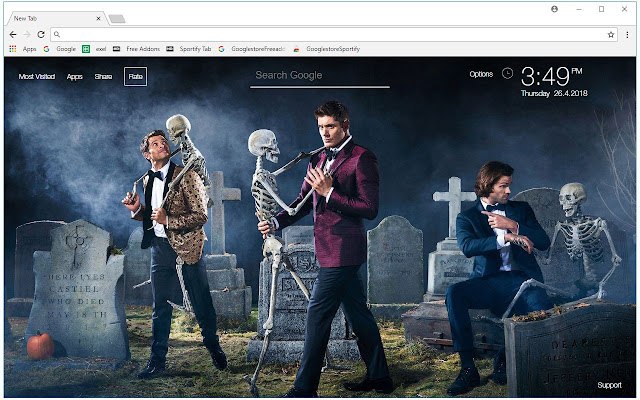The height and width of the screenshot is (400, 640).
Task: Click the Thursday 26.4.2018 date text
Action: pos(554,93)
